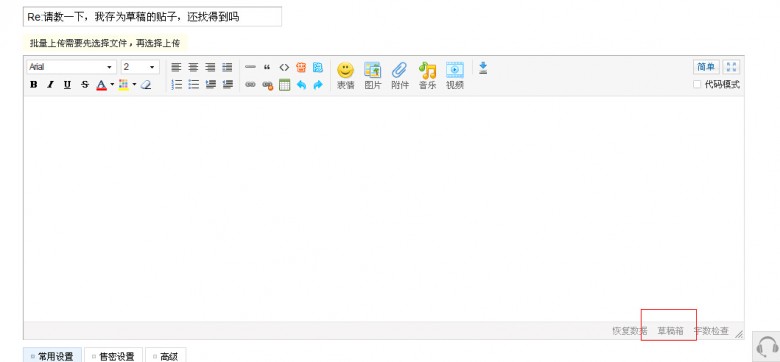
Task: Open background color dropdown arrow
Action: (x=134, y=85)
